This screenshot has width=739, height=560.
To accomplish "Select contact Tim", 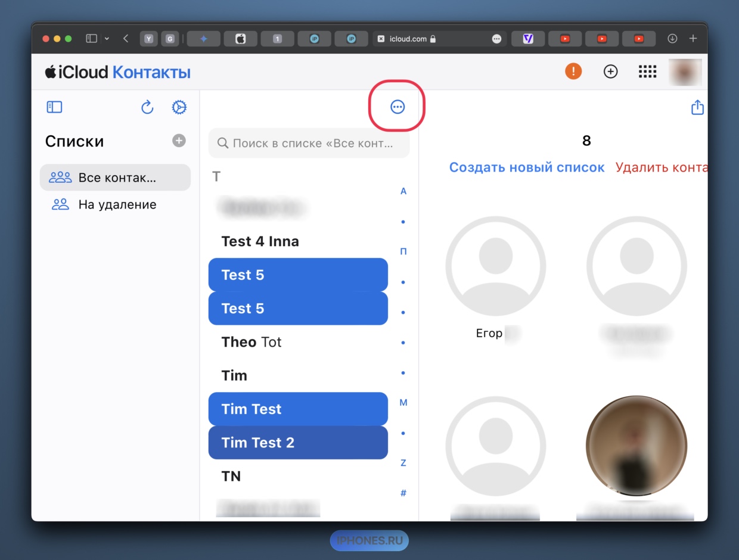I will (298, 375).
